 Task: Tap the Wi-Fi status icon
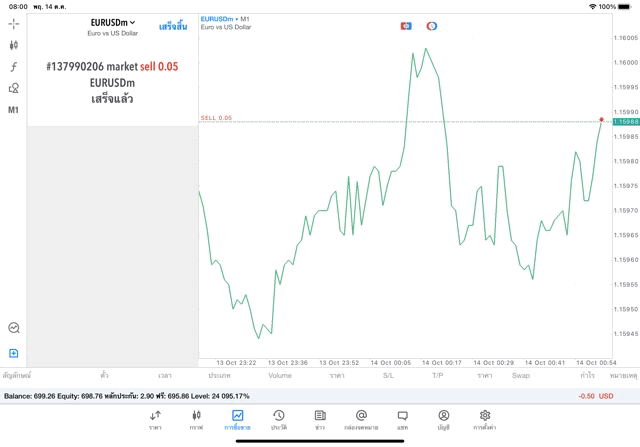[x=592, y=7]
